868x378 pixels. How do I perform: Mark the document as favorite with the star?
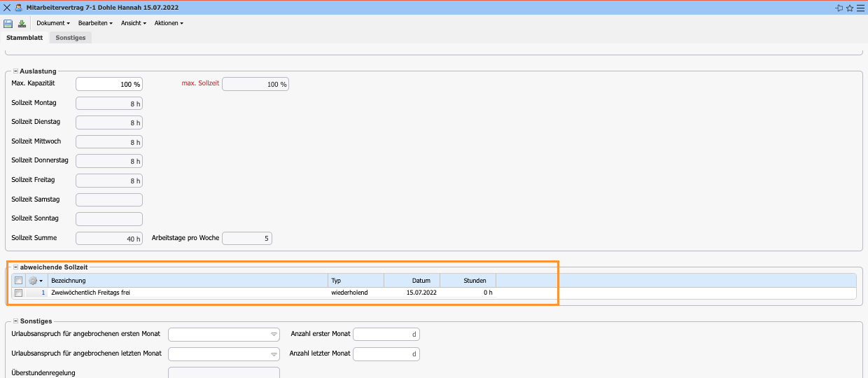click(x=850, y=8)
